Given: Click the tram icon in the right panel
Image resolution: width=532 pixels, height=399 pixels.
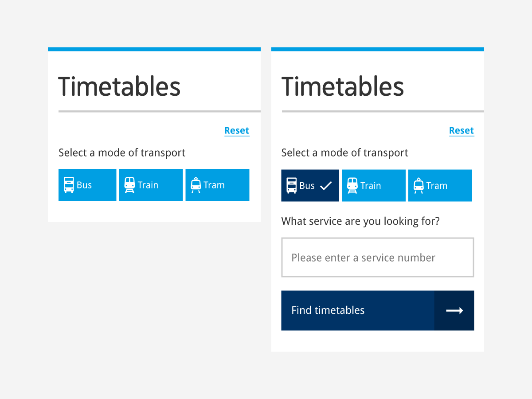Looking at the screenshot, I should point(419,185).
